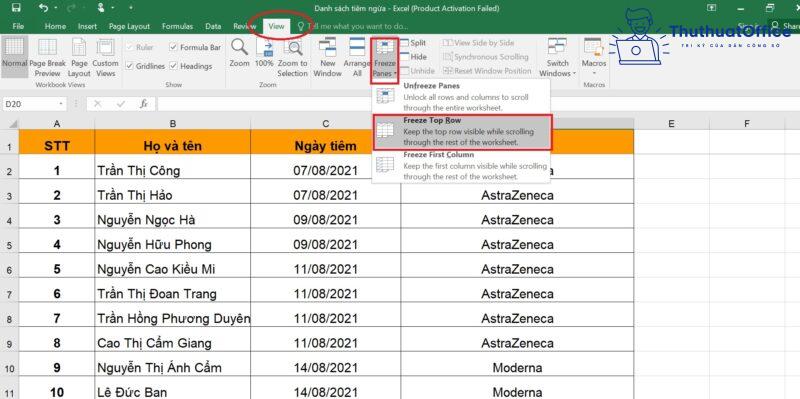Screen dimensions: 800x399
Task: Select column B header
Action: click(172, 124)
